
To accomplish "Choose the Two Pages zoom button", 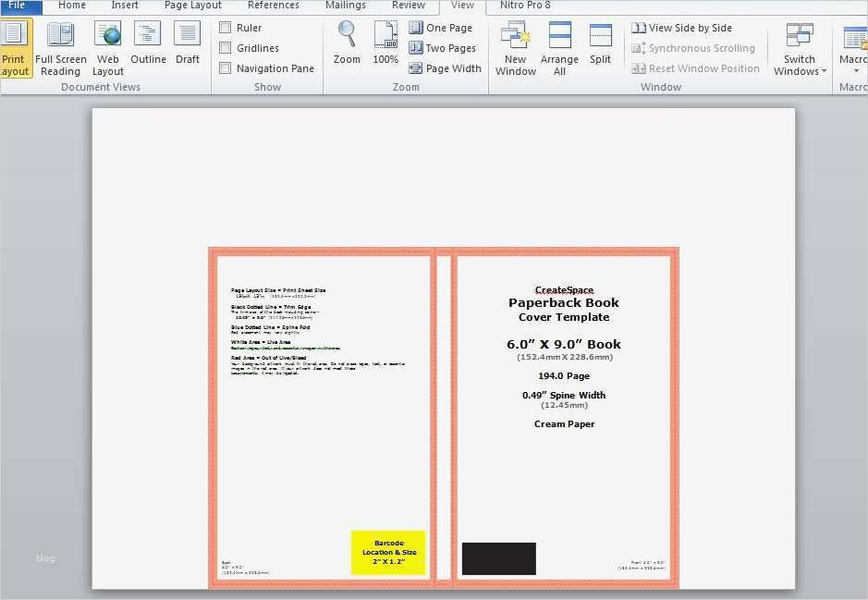I will [x=442, y=48].
